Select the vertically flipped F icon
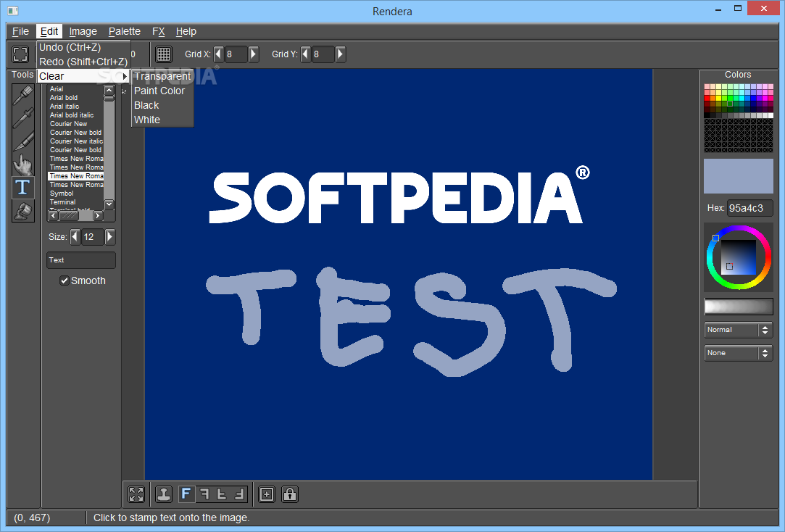The height and width of the screenshot is (532, 785). (222, 494)
